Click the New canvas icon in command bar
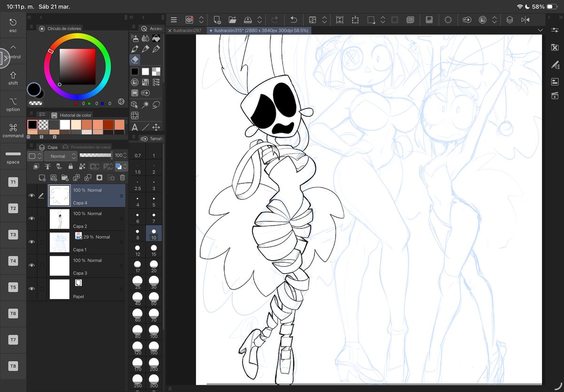 point(217,20)
